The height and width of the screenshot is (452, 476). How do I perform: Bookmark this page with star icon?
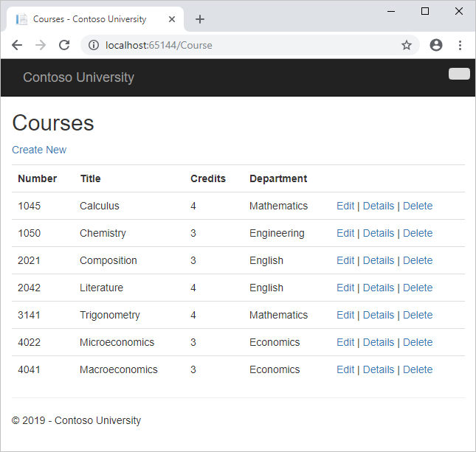pos(407,45)
